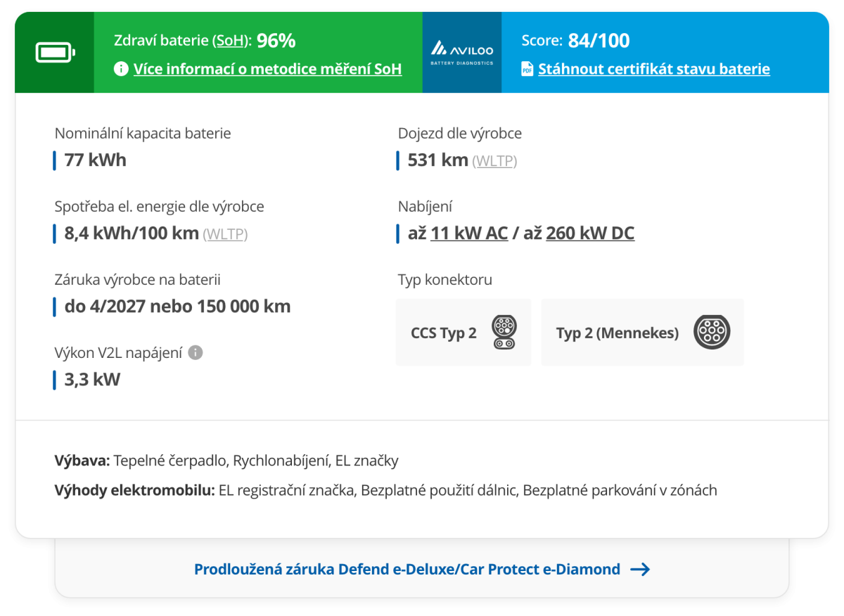
Task: Open Stáhnout certifikát stavu baterie link
Action: coord(654,69)
